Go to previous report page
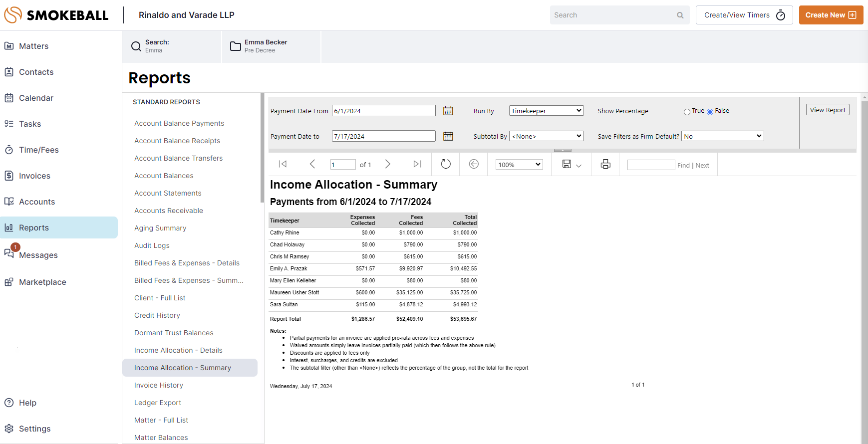This screenshot has width=868, height=444. (312, 164)
